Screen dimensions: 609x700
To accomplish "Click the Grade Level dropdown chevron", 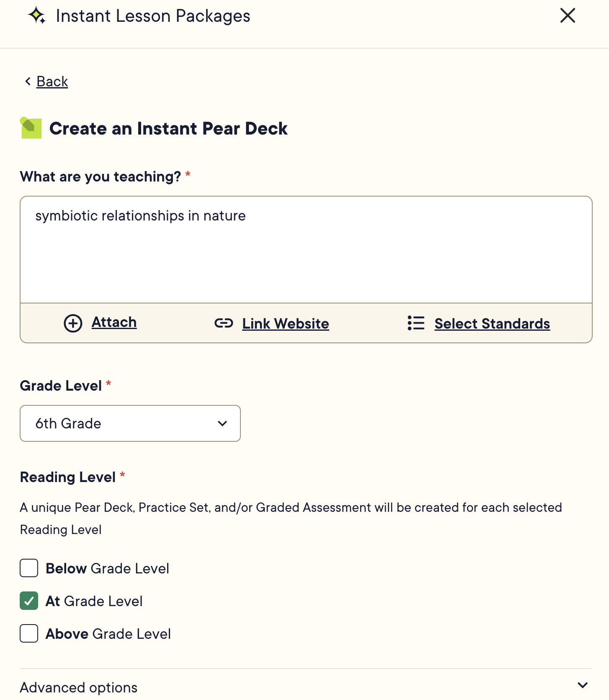I will [222, 423].
